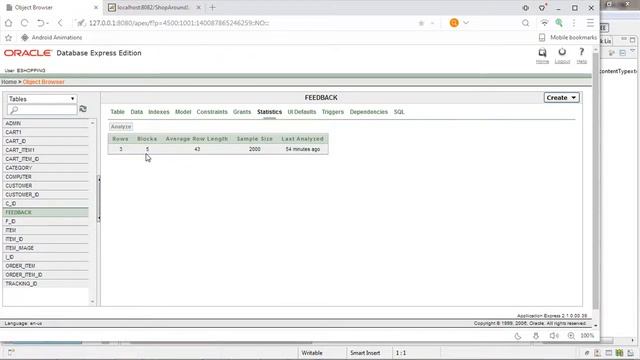Click the undo/restore tab icon
Viewport: 640px width, 360px height.
point(41,23)
